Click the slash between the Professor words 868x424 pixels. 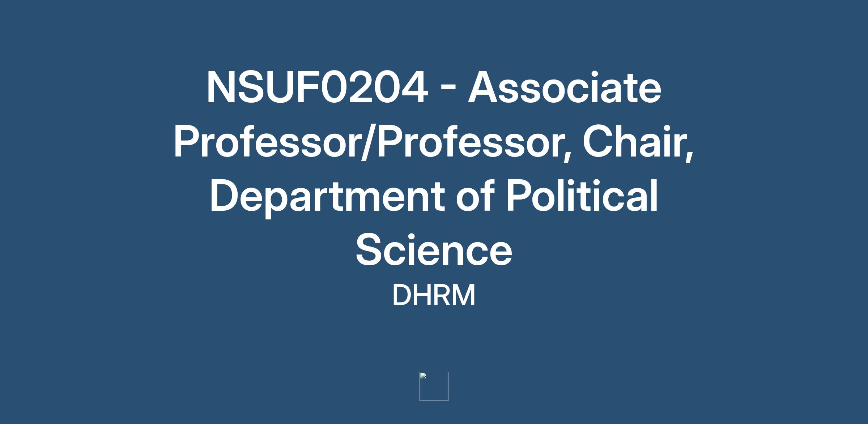click(369, 142)
